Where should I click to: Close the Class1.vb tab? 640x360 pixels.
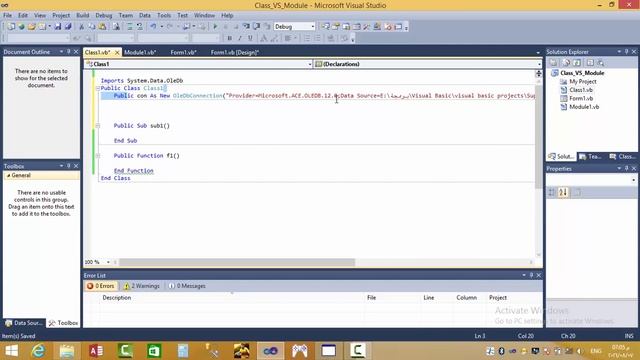[x=117, y=52]
